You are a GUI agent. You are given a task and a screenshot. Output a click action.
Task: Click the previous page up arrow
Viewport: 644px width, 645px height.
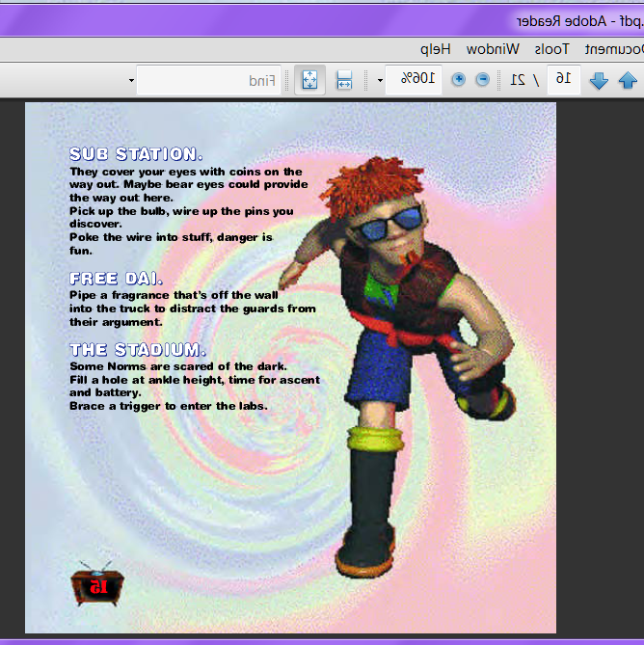click(x=628, y=80)
